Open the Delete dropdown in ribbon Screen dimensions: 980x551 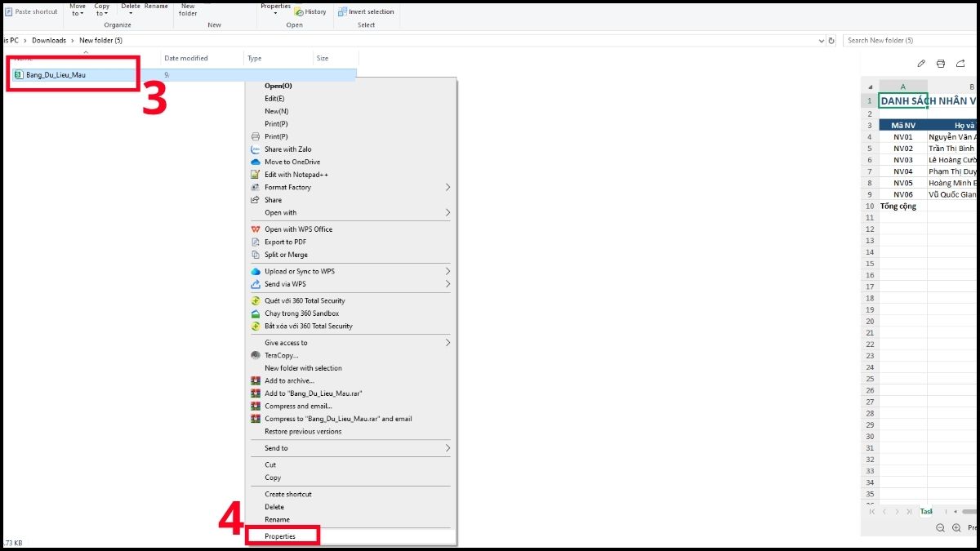tap(131, 9)
